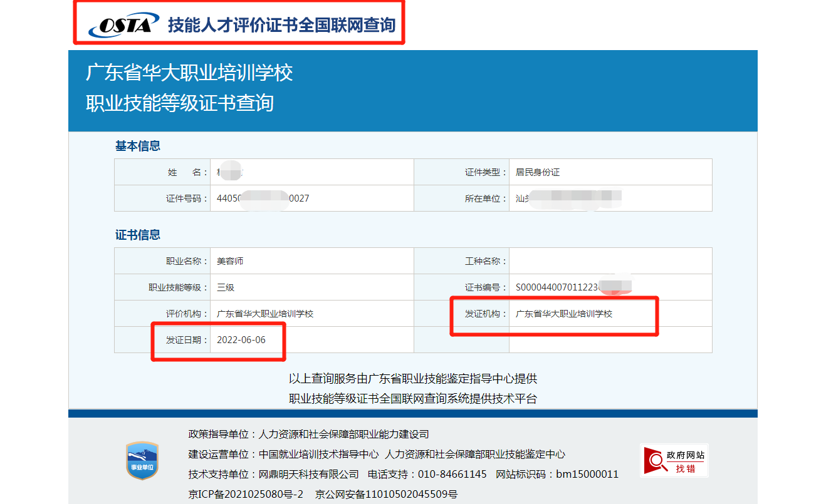Select the 评价机构 value 广东省华大职业培训学校
This screenshot has width=826, height=504.
[x=265, y=314]
